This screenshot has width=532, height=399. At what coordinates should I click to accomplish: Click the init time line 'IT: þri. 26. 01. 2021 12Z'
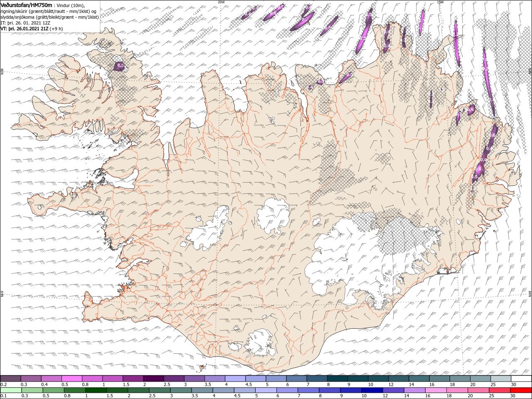pos(26,23)
